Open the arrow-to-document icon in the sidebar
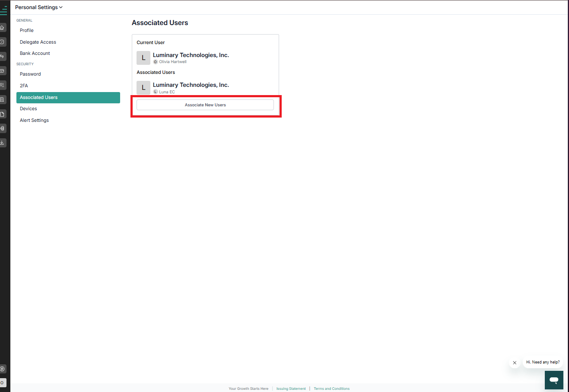The height and width of the screenshot is (392, 569). click(3, 128)
